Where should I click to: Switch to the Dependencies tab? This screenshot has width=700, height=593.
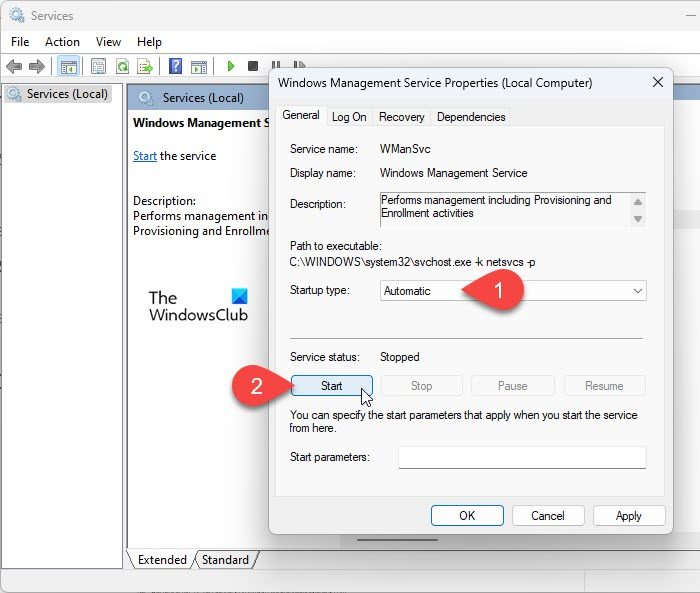[471, 117]
